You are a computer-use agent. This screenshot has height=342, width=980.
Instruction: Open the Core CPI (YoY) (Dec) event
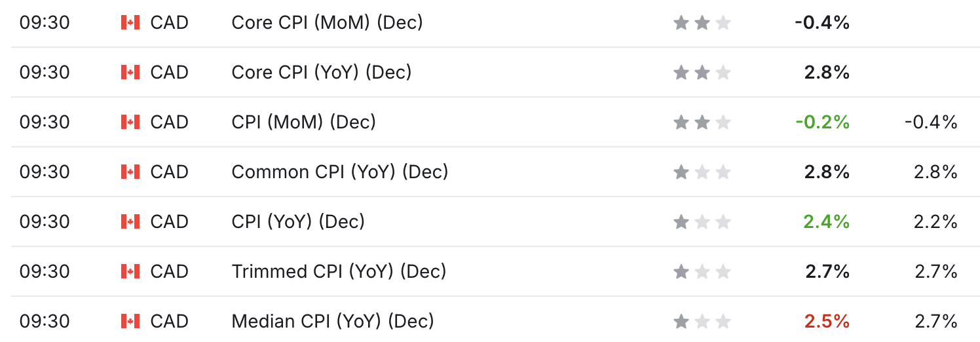[x=321, y=72]
